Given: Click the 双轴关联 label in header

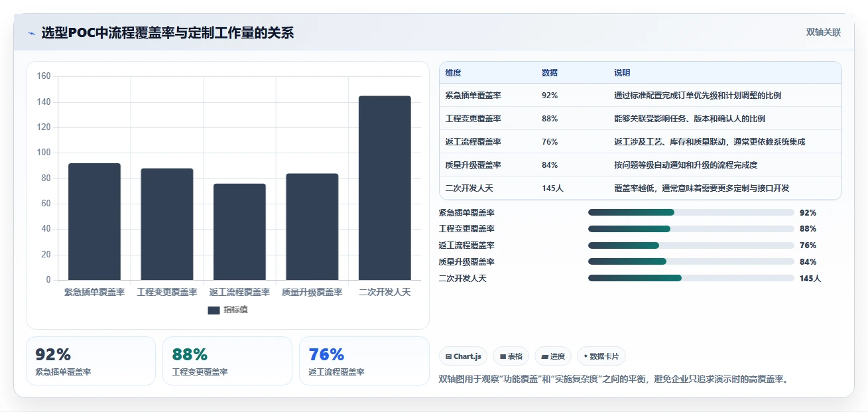Looking at the screenshot, I should 824,33.
